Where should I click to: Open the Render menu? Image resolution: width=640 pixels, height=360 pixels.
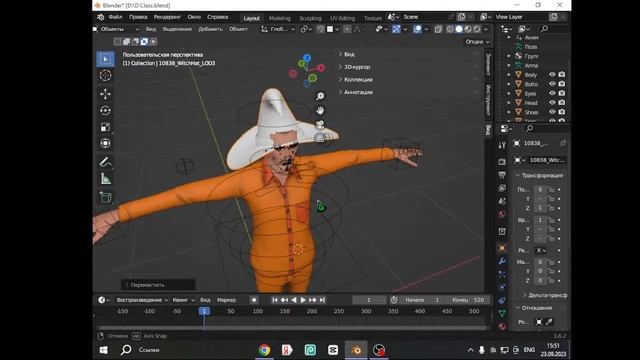[x=167, y=17]
